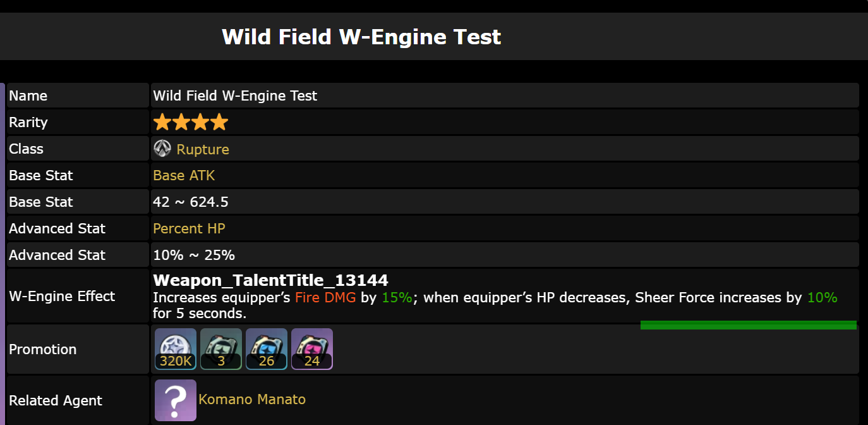Screen dimensions: 868x425
Task: Click the question mark agent portrait
Action: click(176, 400)
